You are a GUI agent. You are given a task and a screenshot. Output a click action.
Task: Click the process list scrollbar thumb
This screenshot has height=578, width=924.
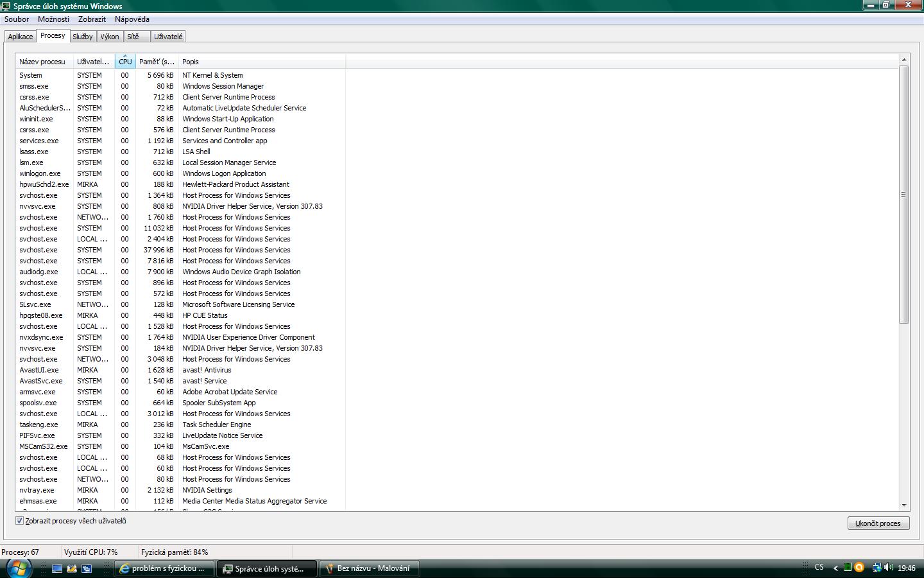pos(903,194)
